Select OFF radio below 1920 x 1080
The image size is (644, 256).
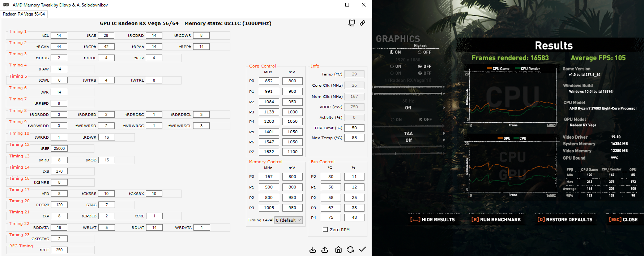point(420,66)
